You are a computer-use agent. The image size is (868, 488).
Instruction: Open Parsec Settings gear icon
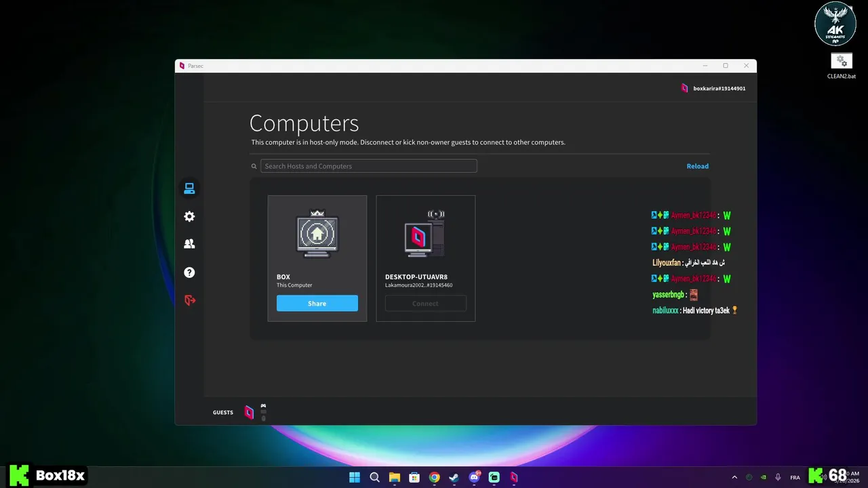point(189,216)
